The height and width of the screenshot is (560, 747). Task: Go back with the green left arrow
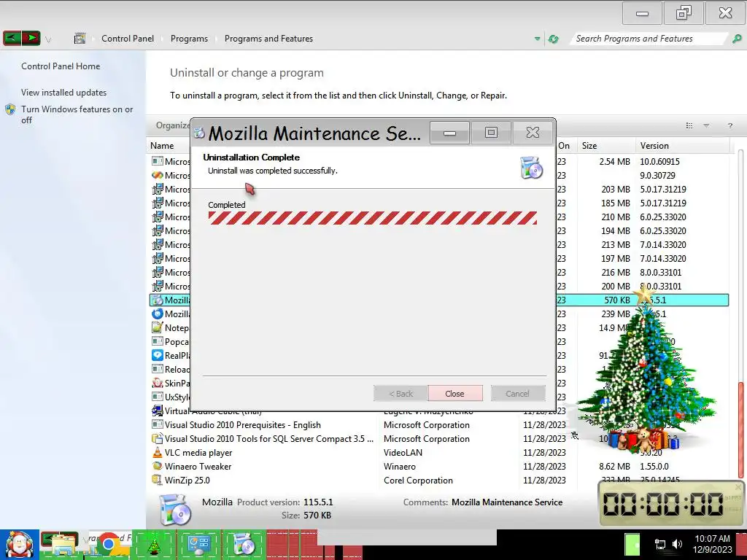click(x=12, y=38)
